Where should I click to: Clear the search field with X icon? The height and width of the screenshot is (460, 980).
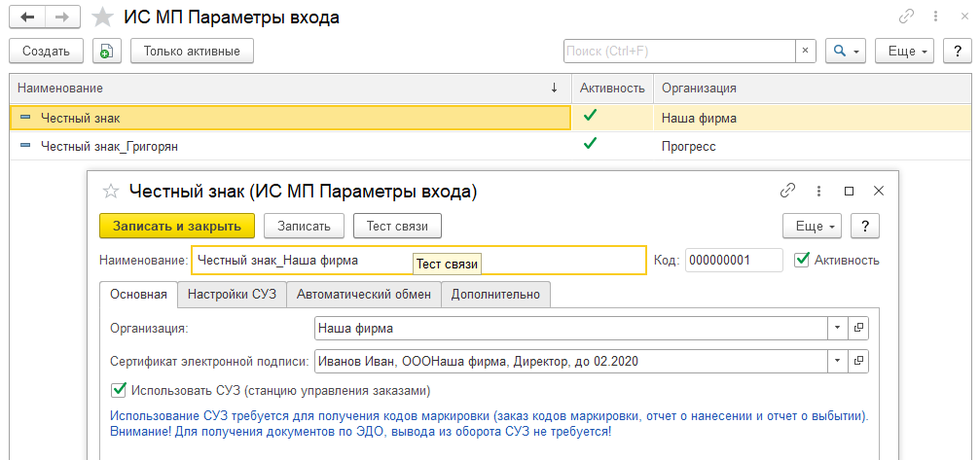point(806,51)
